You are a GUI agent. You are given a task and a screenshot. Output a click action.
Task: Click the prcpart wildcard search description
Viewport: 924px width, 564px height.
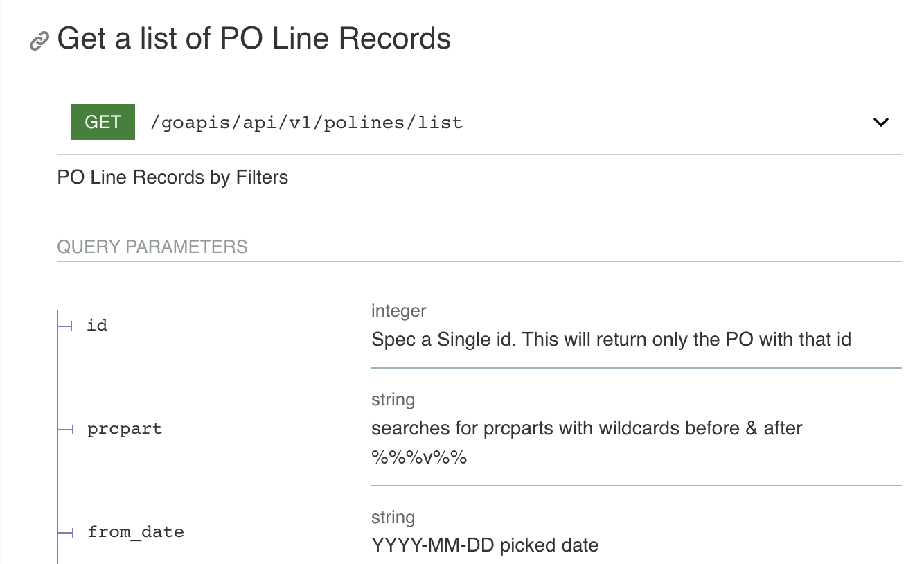point(586,428)
